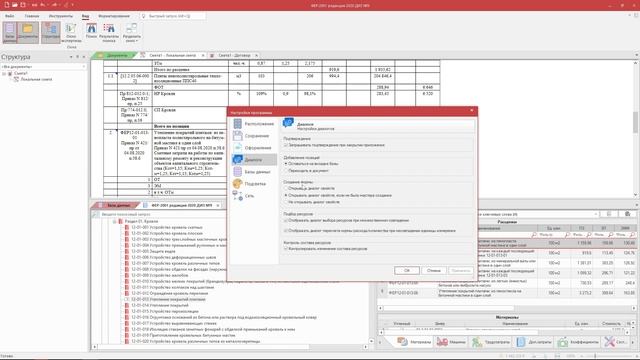Toggle the Структура ribbon window button
The height and width of the screenshot is (360, 640).
click(x=51, y=32)
